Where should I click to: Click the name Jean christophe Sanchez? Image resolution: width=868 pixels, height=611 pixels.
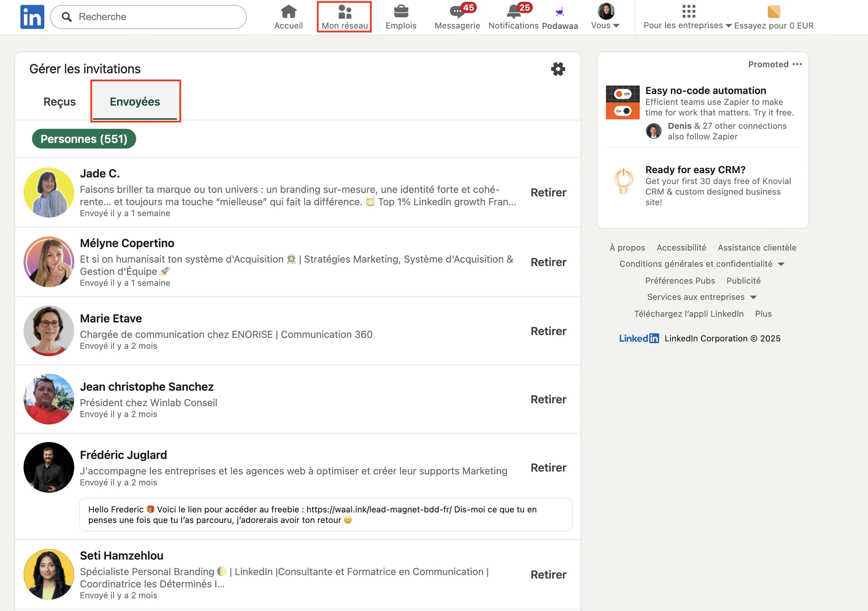pyautogui.click(x=147, y=386)
